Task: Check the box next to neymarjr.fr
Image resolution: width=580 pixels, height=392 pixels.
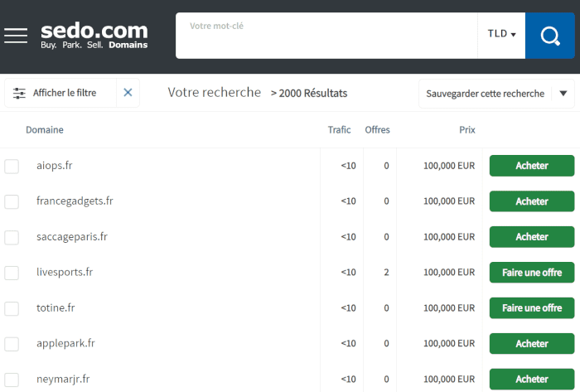Action: pyautogui.click(x=12, y=380)
